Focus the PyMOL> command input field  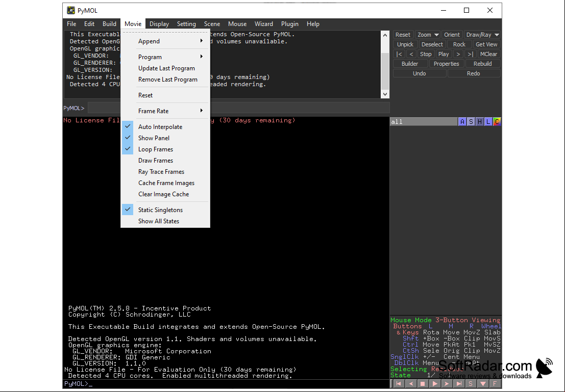tap(238, 108)
